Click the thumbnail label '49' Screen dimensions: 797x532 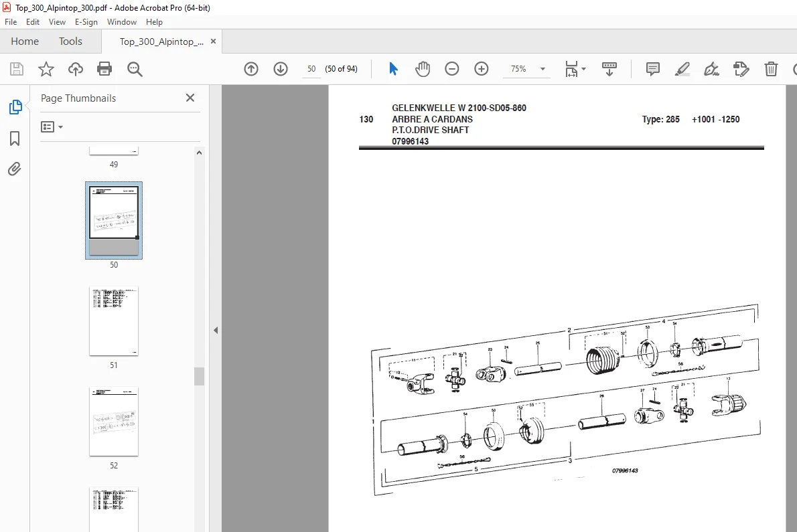pos(114,165)
